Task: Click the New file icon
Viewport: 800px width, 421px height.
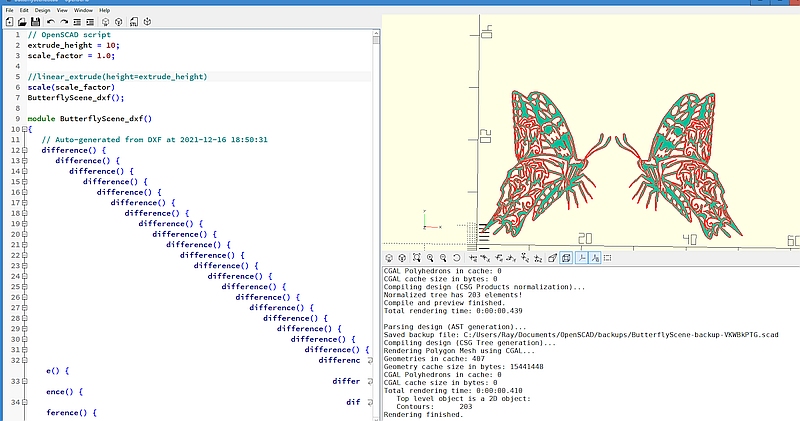Action: point(8,21)
